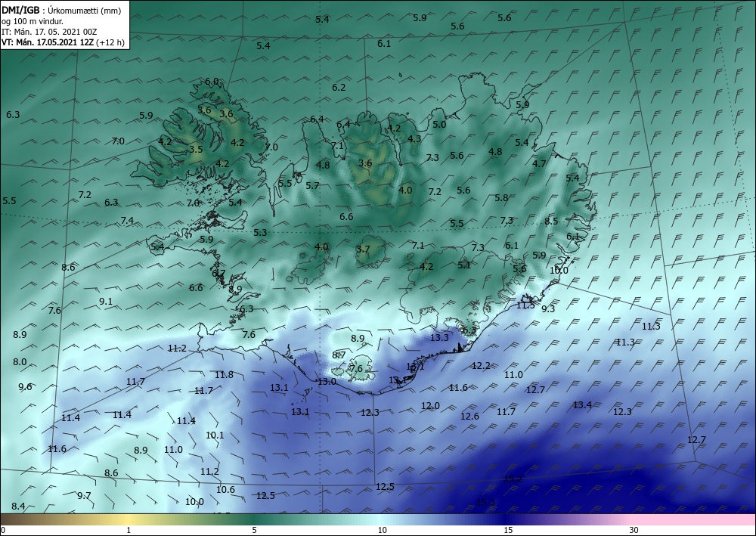Click the "0" label on the color scale
756x536 pixels.
pos(3,530)
